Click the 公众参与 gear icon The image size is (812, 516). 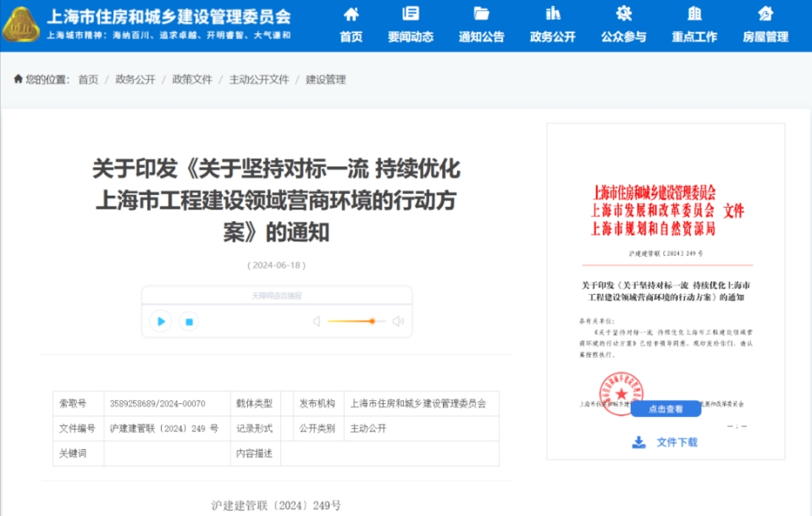tap(623, 14)
